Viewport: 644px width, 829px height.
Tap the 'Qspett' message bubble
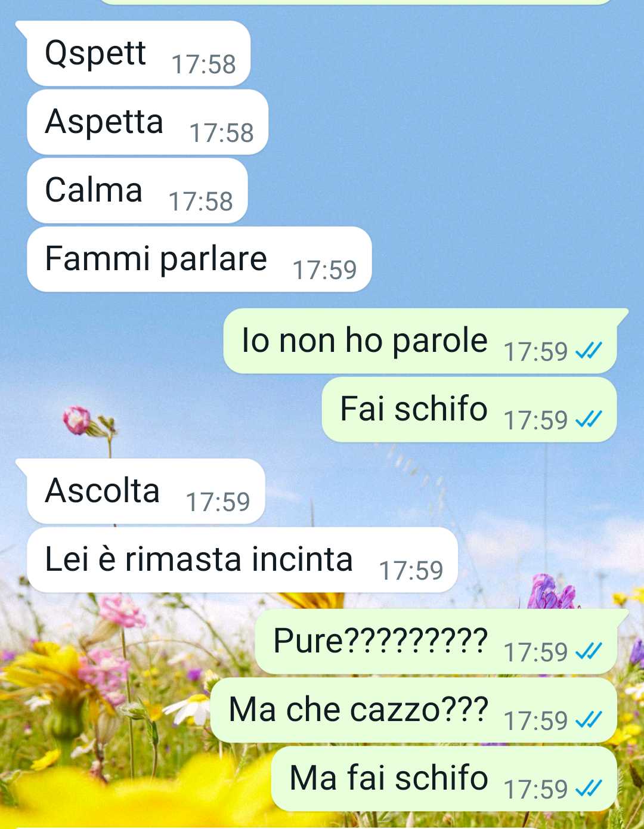coord(138,53)
